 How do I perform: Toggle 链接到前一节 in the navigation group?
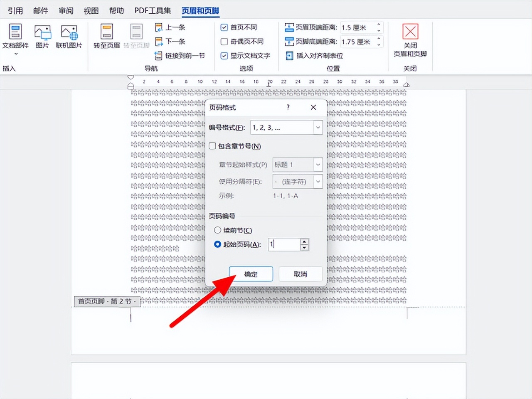[180, 56]
